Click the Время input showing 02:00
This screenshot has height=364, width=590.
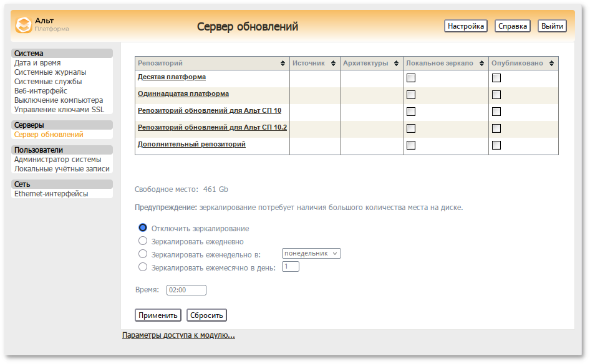(x=185, y=289)
